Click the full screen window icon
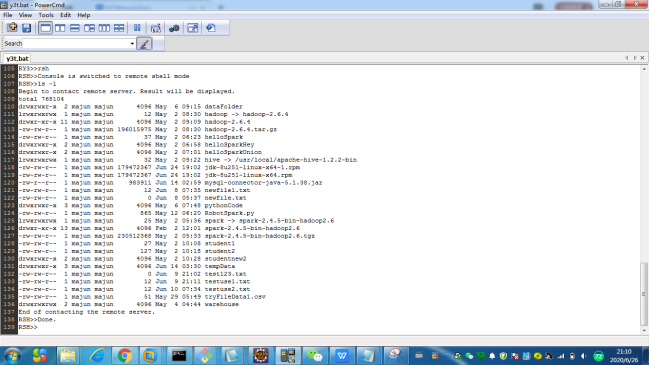The width and height of the screenshot is (649, 365). (193, 28)
